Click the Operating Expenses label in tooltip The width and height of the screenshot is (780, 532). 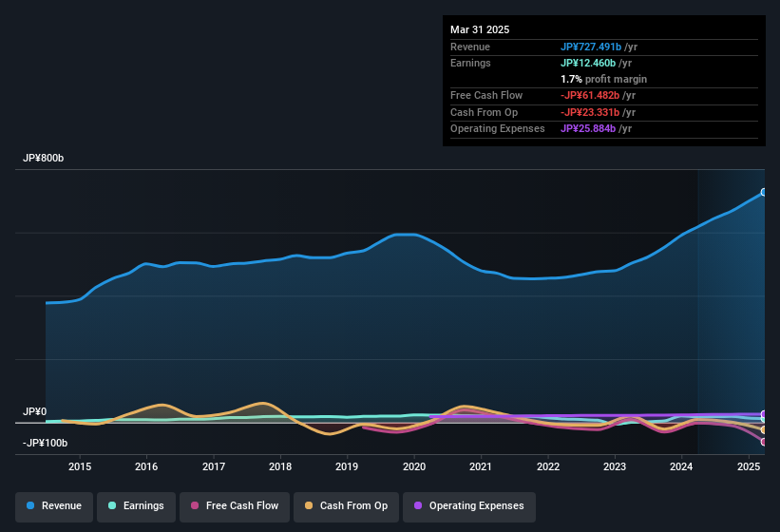(498, 129)
